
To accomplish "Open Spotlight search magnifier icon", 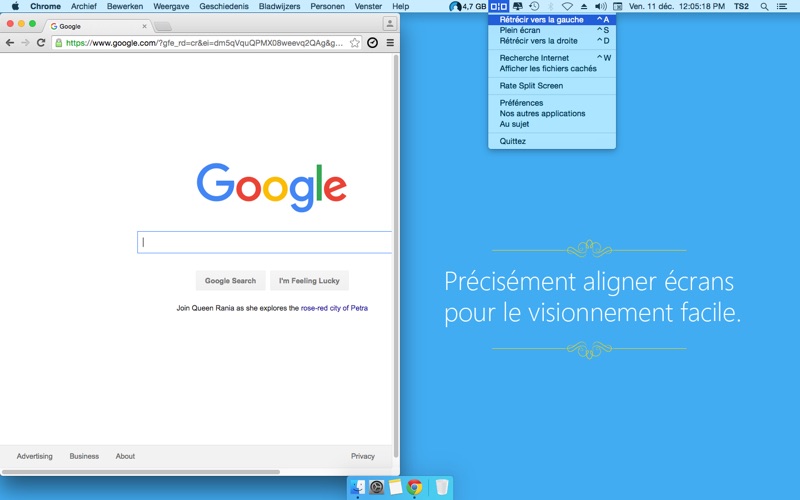I will pyautogui.click(x=764, y=6).
